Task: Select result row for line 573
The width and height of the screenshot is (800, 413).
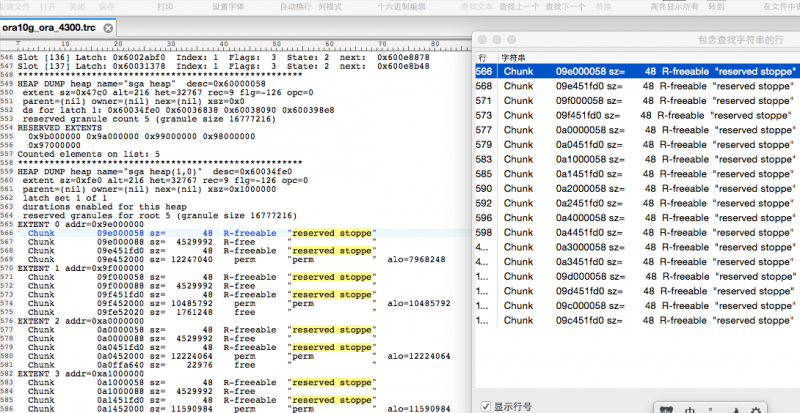Action: pos(638,115)
